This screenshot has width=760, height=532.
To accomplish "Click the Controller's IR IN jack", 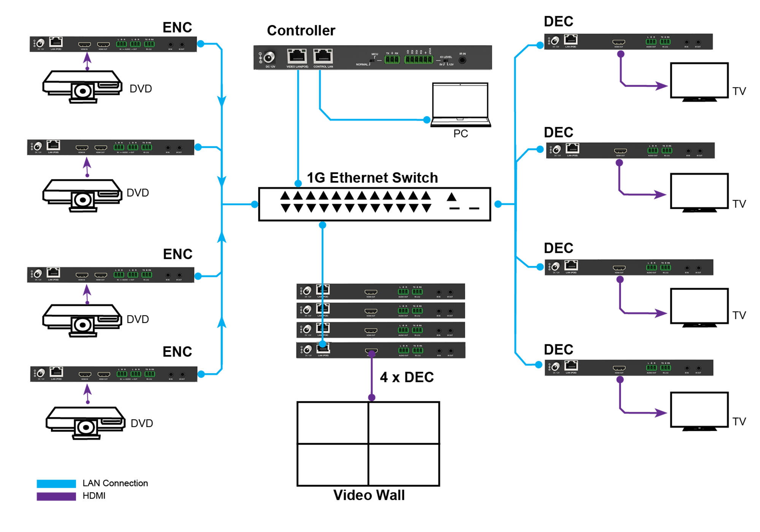I will (x=462, y=60).
